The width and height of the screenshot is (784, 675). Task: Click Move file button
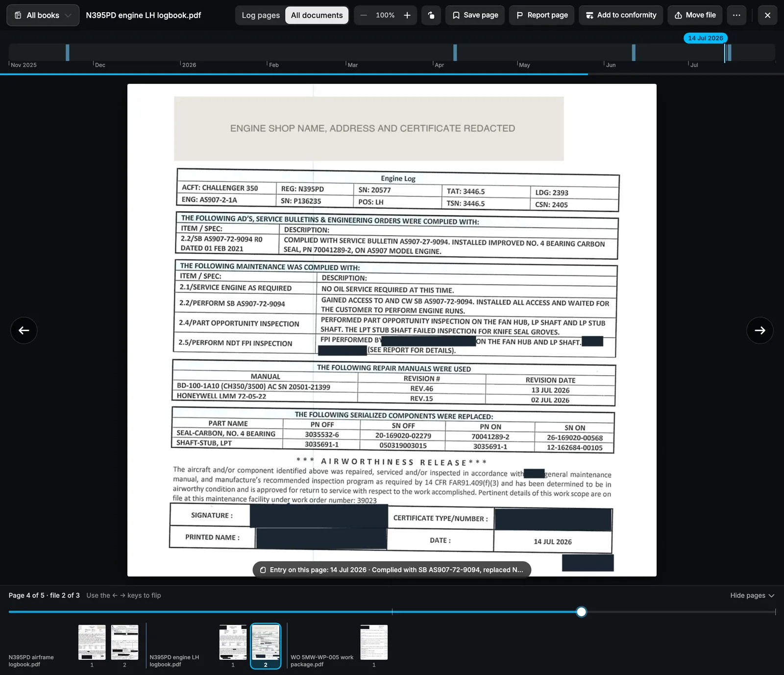tap(695, 15)
